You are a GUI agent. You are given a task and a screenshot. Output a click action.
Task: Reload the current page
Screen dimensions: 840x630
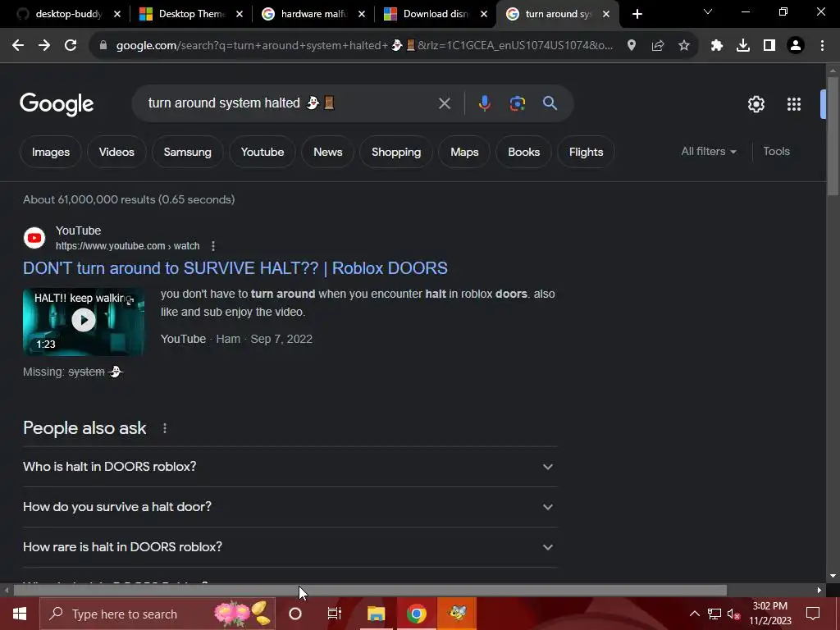pos(71,46)
